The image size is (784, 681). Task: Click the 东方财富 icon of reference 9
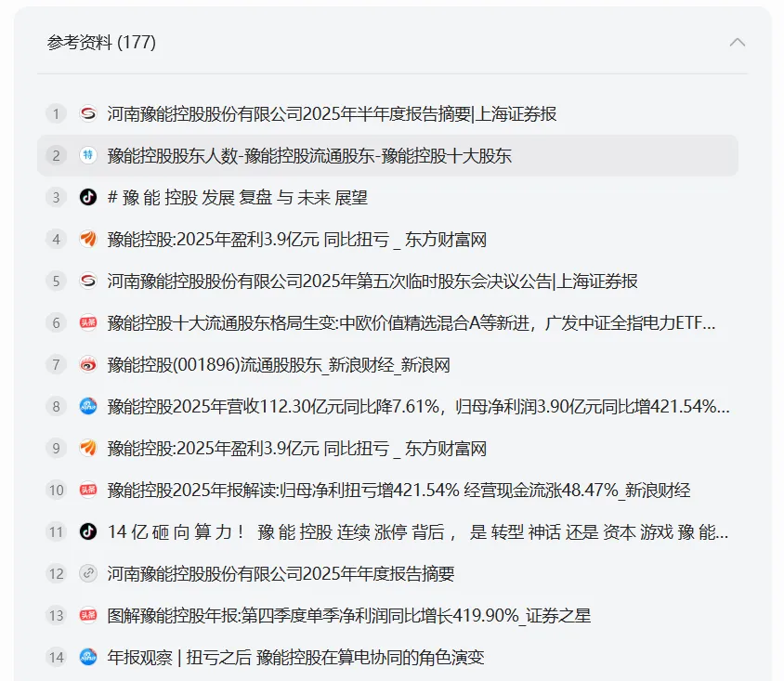(88, 448)
